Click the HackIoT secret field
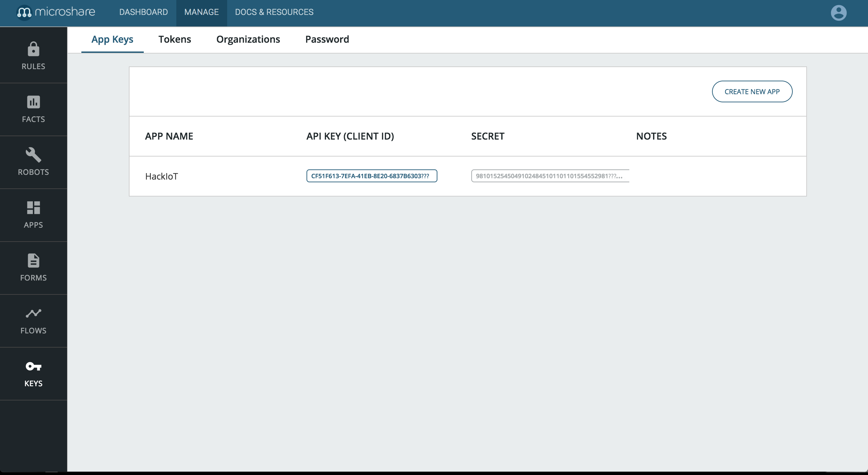Image resolution: width=868 pixels, height=475 pixels. (550, 176)
